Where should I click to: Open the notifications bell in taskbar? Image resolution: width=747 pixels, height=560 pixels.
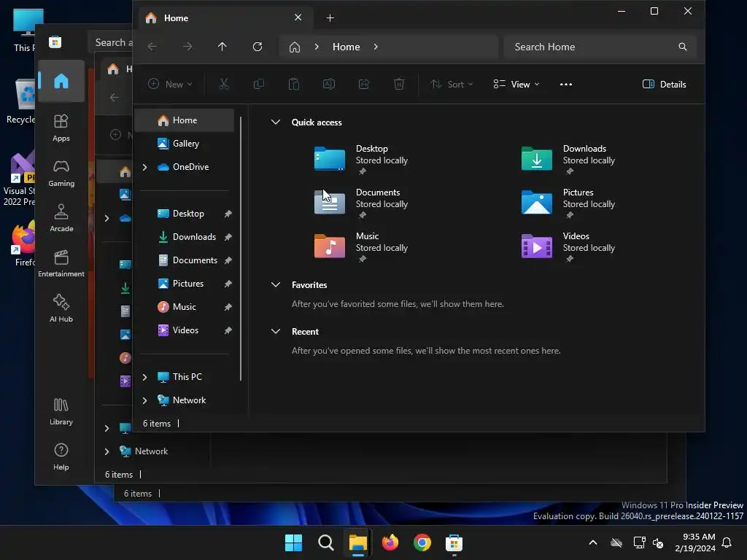click(727, 542)
